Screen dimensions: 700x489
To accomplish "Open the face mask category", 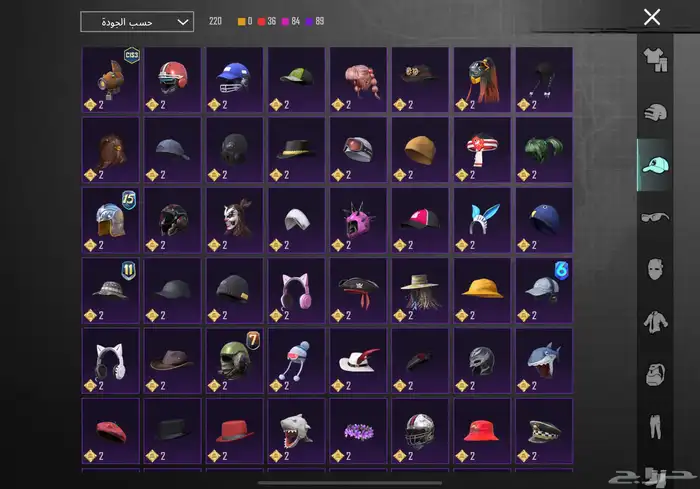I will tap(655, 269).
